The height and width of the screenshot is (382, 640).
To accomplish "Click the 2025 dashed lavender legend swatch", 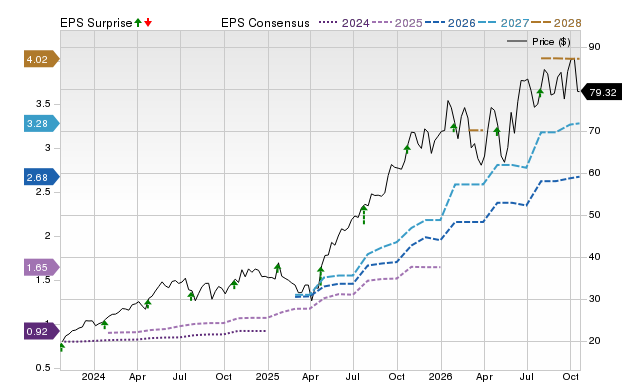I will 382,23.
